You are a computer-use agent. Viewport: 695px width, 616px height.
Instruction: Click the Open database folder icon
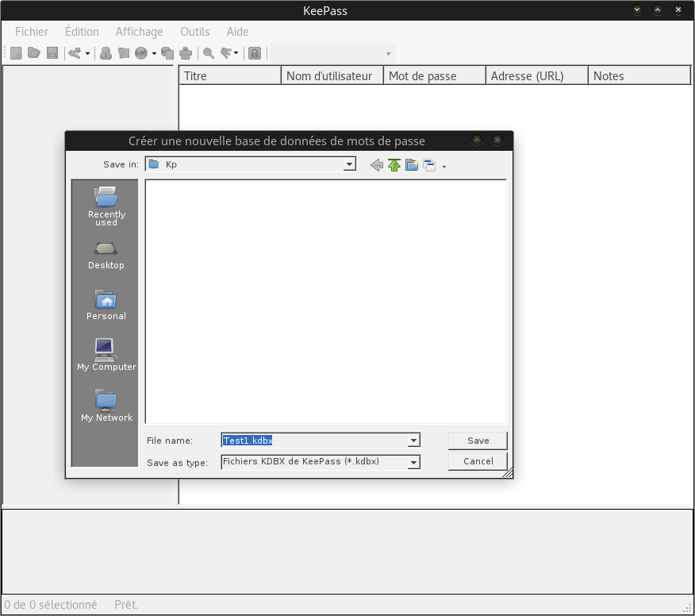click(34, 53)
